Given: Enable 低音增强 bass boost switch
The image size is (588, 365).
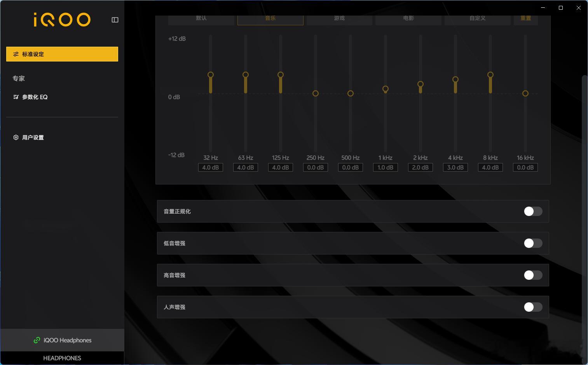Looking at the screenshot, I should 533,243.
